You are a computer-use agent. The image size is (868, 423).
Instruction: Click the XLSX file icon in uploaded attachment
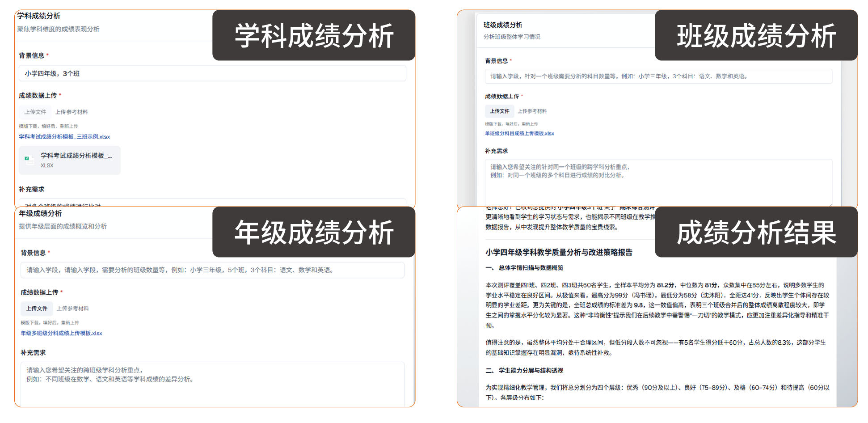[29, 160]
